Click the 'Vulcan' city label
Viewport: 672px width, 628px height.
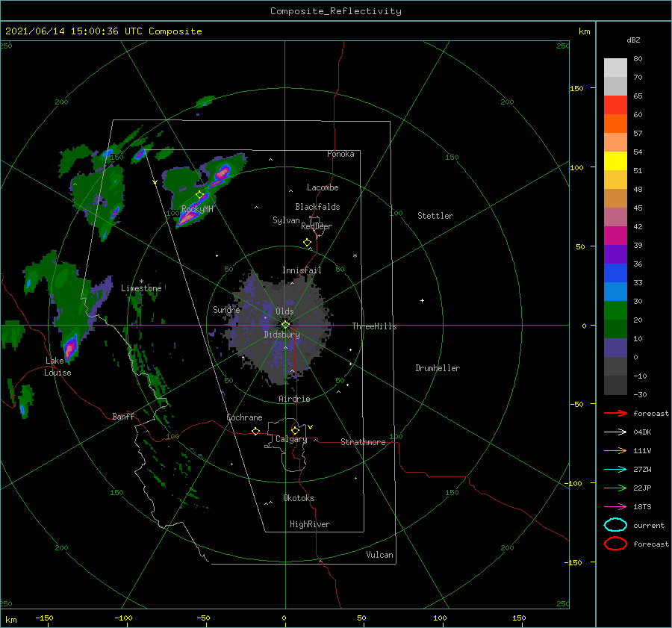click(x=379, y=555)
